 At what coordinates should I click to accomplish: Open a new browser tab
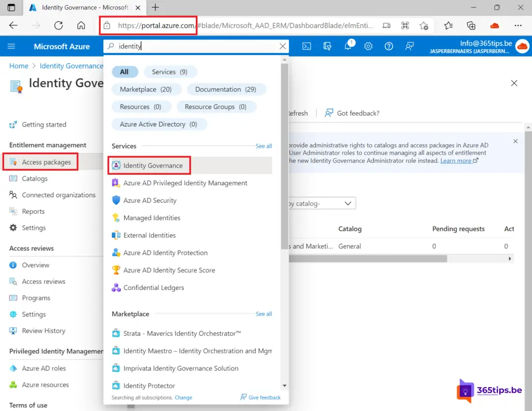pos(155,7)
